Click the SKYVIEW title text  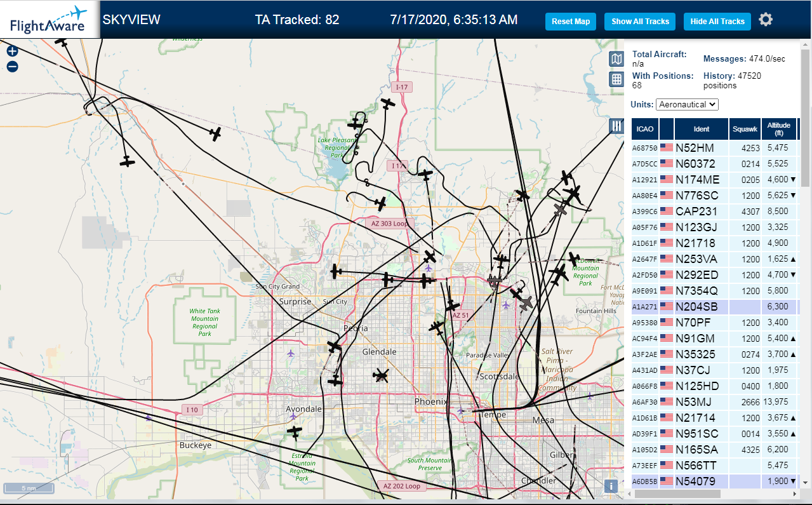[x=131, y=20]
